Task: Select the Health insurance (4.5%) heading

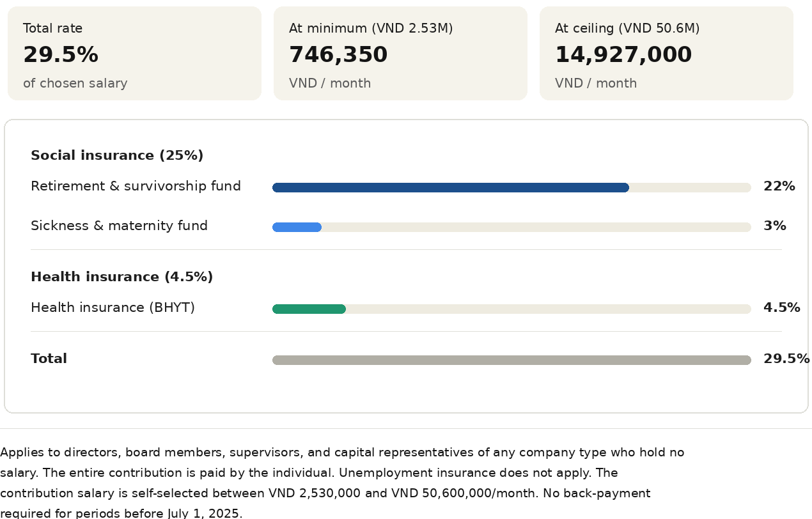Action: pos(121,277)
